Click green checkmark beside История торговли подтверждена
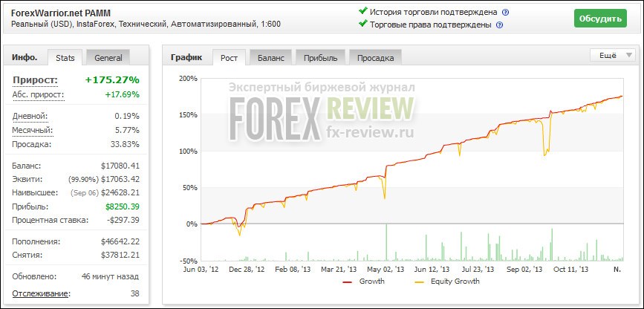Screen dimensions: 644x309 tap(362, 11)
